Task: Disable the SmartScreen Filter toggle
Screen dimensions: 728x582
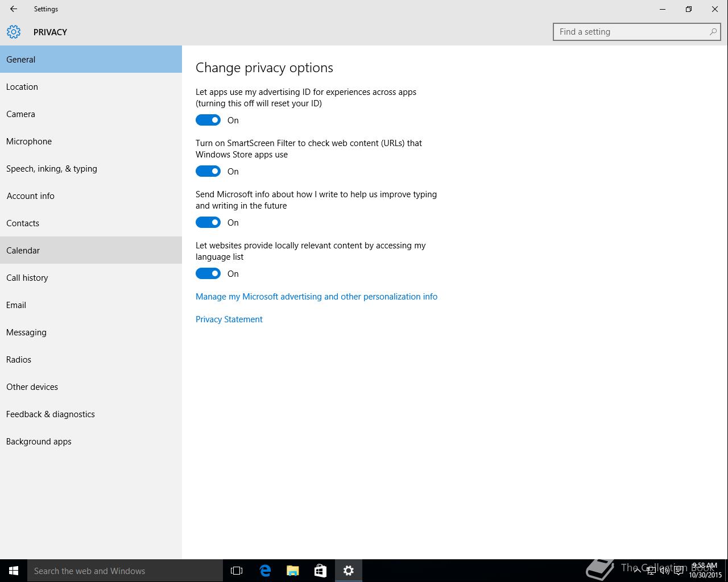Action: [x=208, y=171]
